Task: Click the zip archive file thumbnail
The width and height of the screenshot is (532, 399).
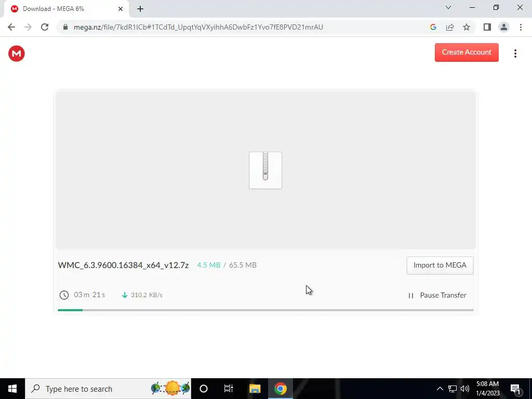Action: click(x=265, y=170)
